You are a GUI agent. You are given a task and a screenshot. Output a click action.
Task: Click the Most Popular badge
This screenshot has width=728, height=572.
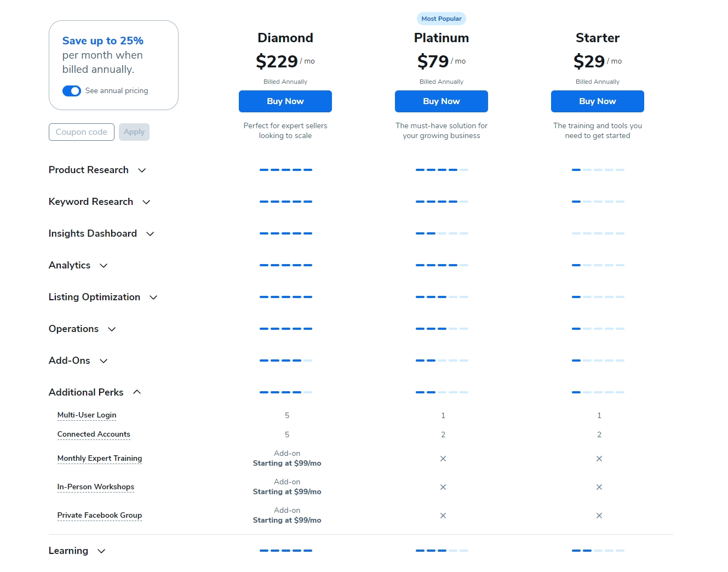tap(442, 19)
